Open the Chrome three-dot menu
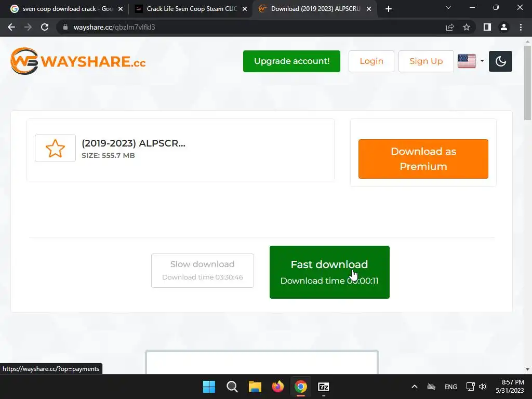Viewport: 532px width, 399px height. coord(521,27)
